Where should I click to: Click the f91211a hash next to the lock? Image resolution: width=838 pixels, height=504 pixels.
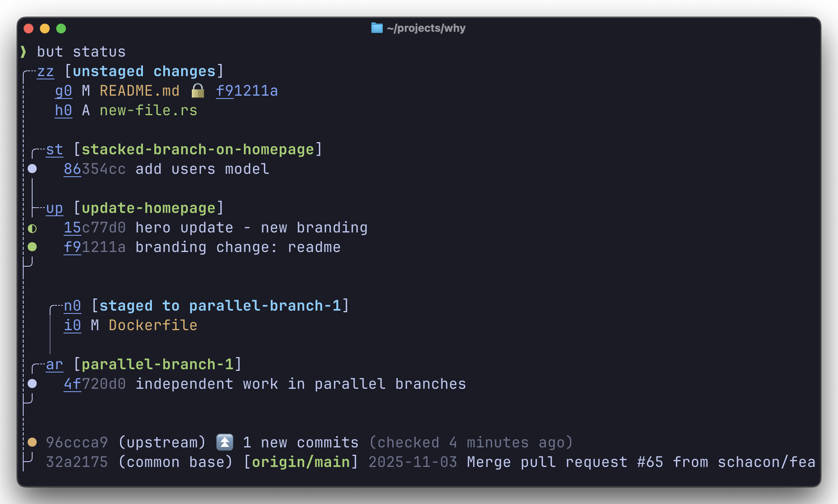click(247, 91)
